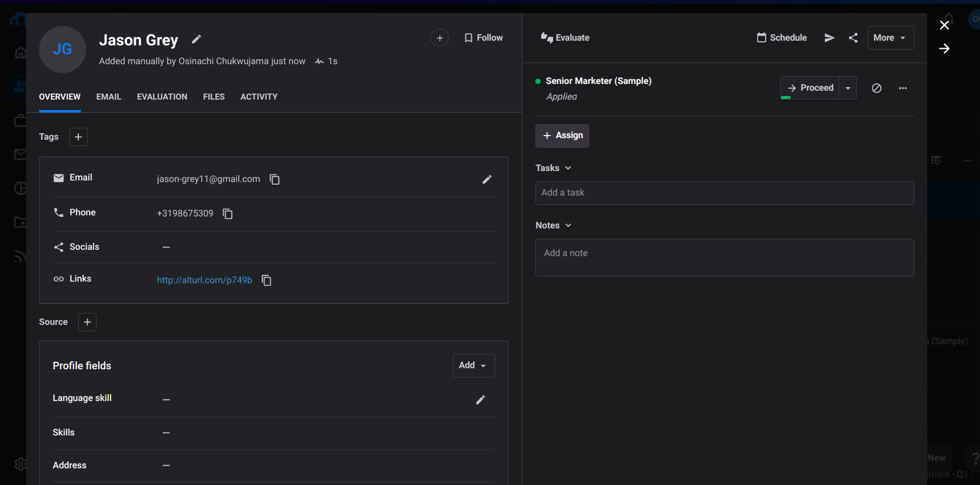Screen dimensions: 980x485
Task: Click the dismiss/cancel icon on application
Action: coord(876,88)
